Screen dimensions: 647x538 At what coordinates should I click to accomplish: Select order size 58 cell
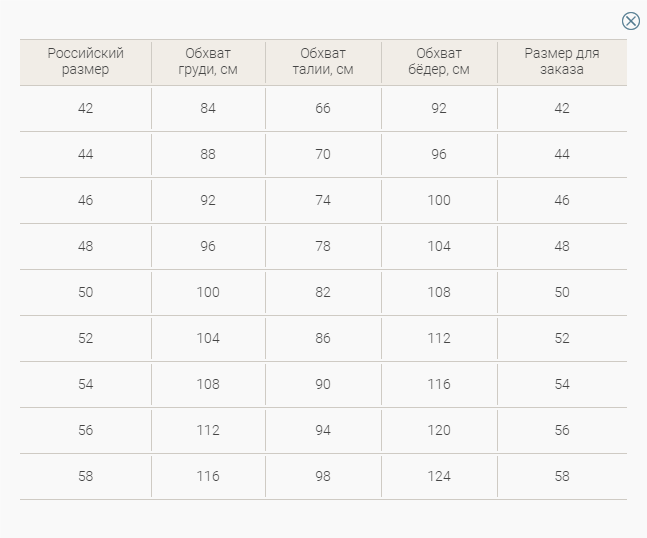(562, 477)
